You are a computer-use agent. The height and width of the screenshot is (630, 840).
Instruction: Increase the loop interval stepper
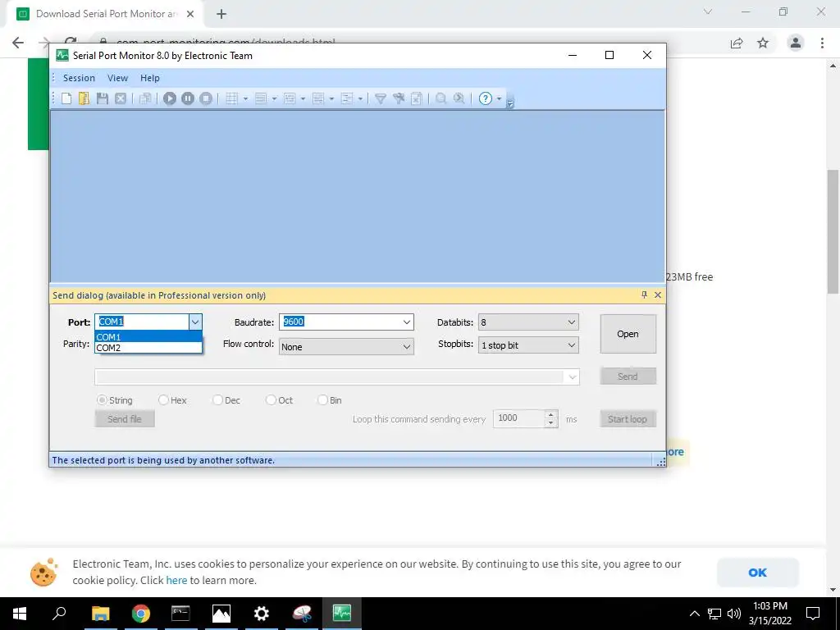[x=551, y=414]
